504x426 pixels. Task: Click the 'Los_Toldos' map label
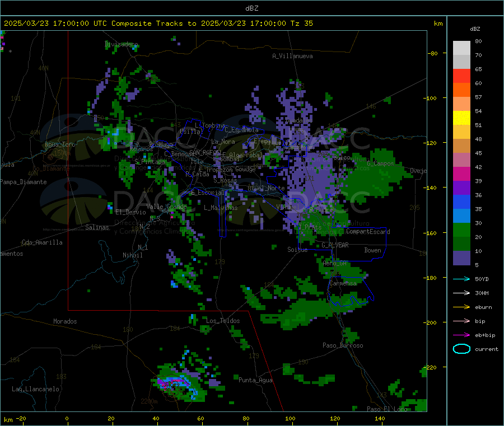(x=223, y=321)
